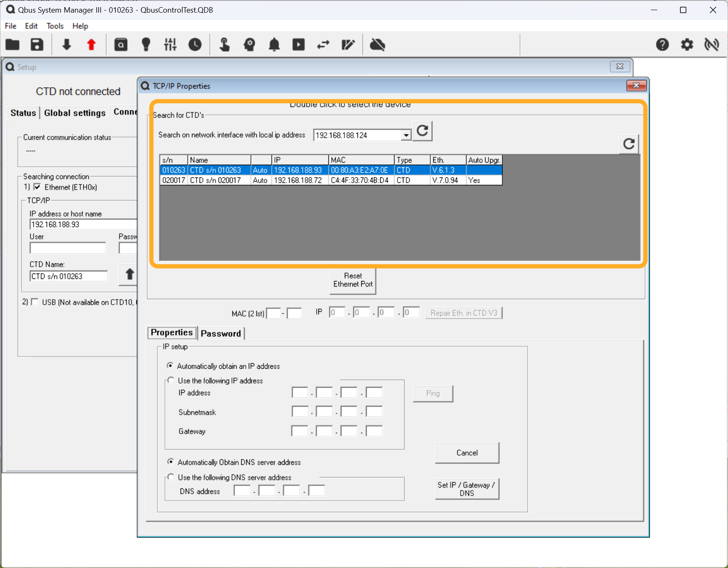Viewport: 728px width, 568px height.
Task: Click first Gateway octet field
Action: 300,431
